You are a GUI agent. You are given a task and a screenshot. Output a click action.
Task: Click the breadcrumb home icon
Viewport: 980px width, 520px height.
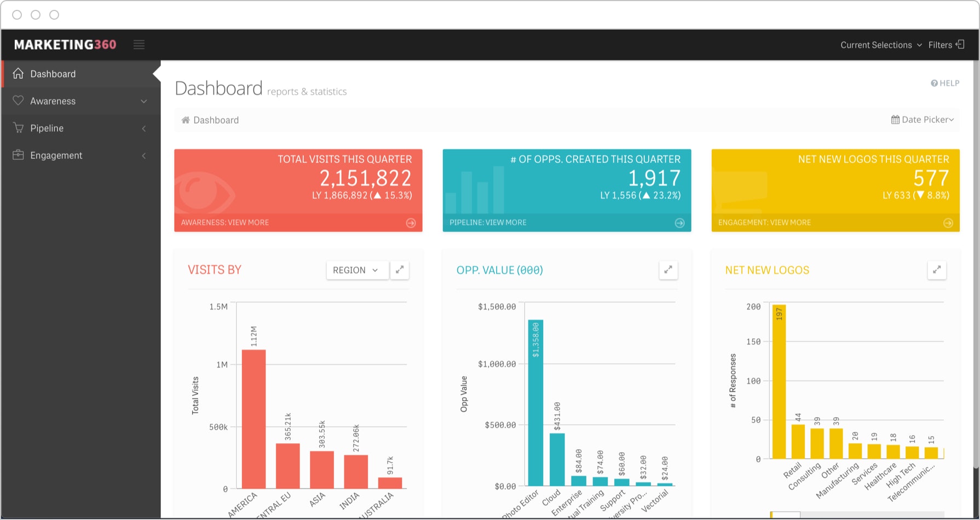pyautogui.click(x=186, y=120)
